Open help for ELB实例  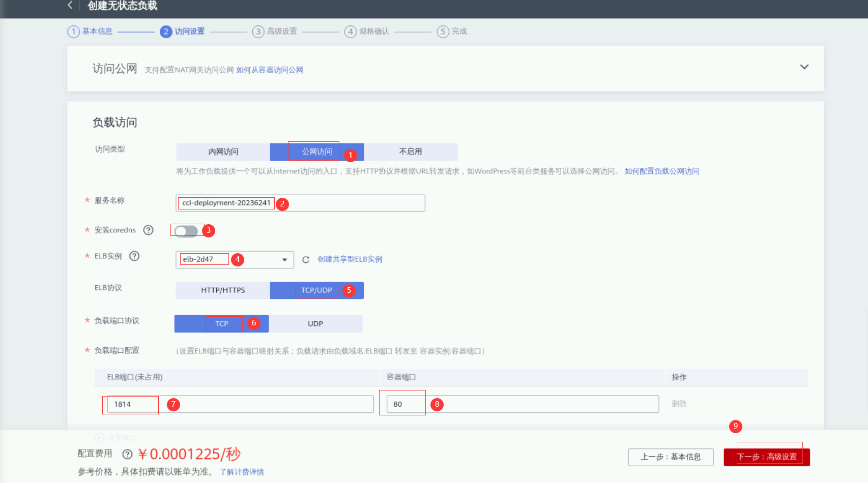click(x=134, y=256)
